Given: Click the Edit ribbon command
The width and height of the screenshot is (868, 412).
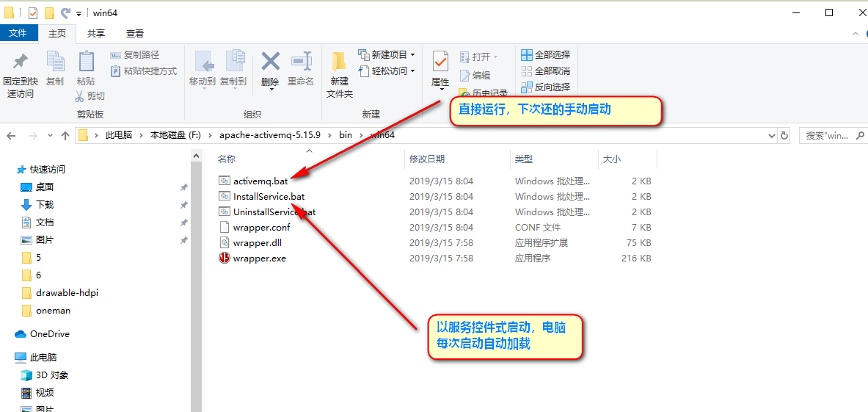Looking at the screenshot, I should [x=475, y=76].
